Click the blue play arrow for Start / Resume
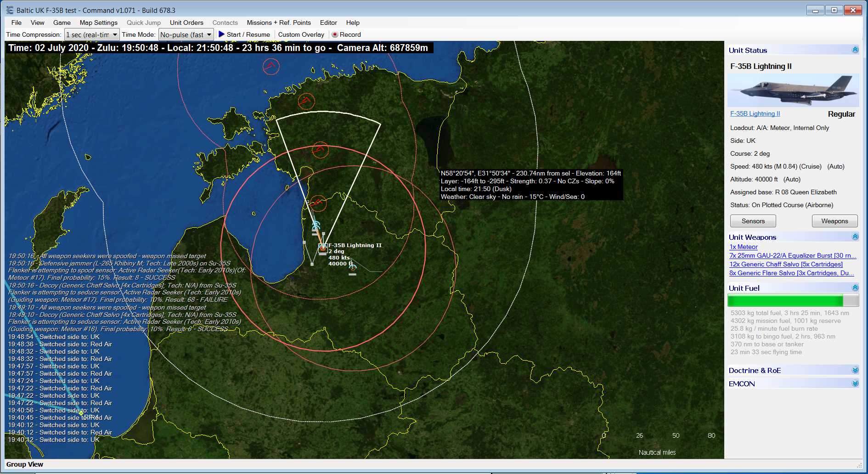This screenshot has width=868, height=474. (221, 34)
